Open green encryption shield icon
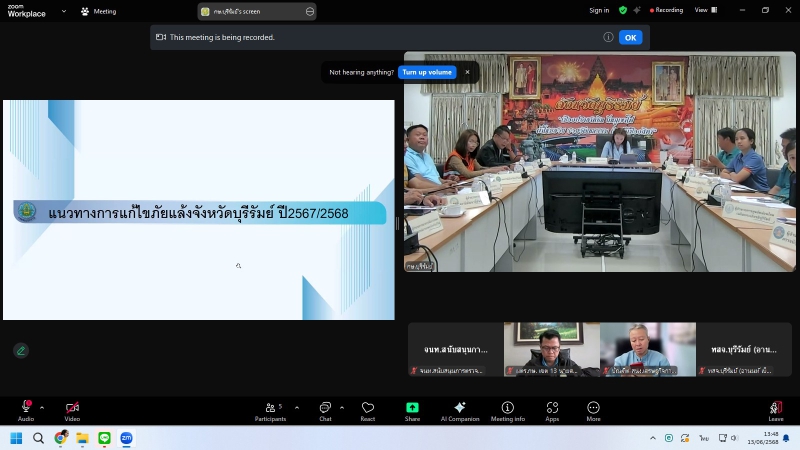800x450 pixels. coord(623,10)
